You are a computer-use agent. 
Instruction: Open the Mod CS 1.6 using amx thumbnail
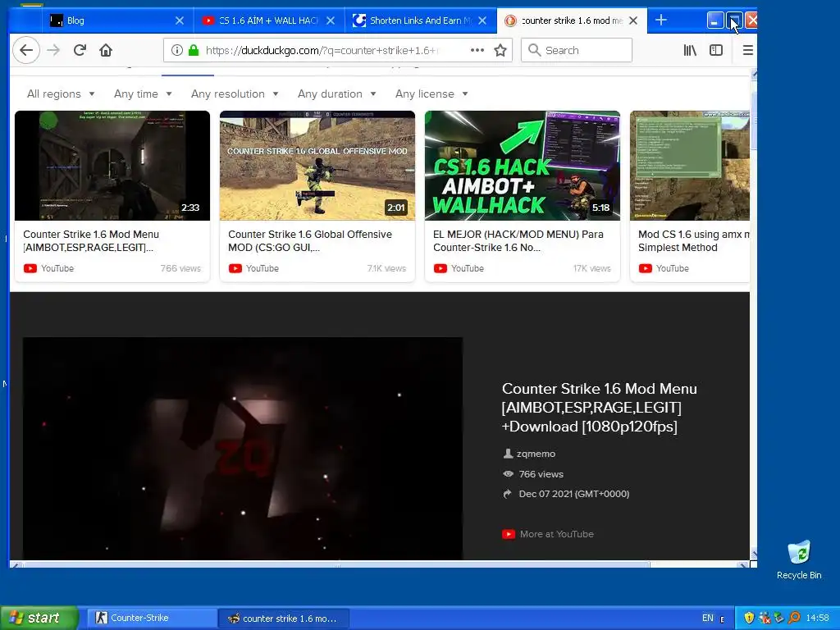point(689,166)
